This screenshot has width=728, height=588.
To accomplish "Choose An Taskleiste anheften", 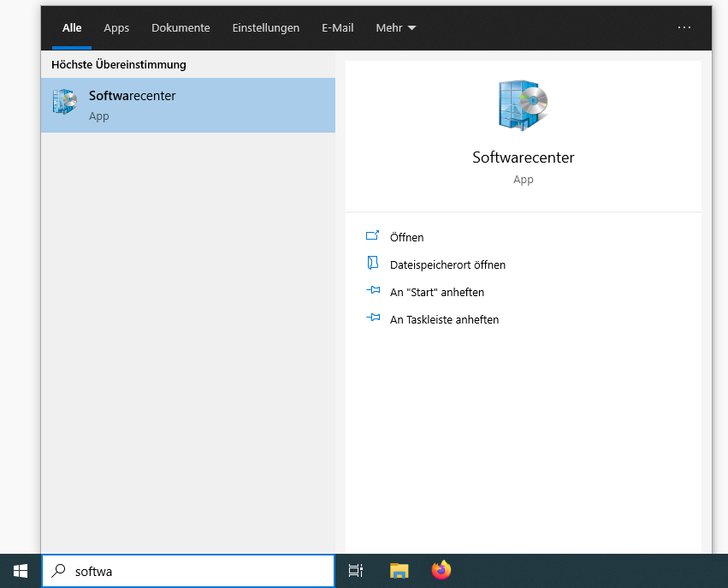I will point(444,319).
